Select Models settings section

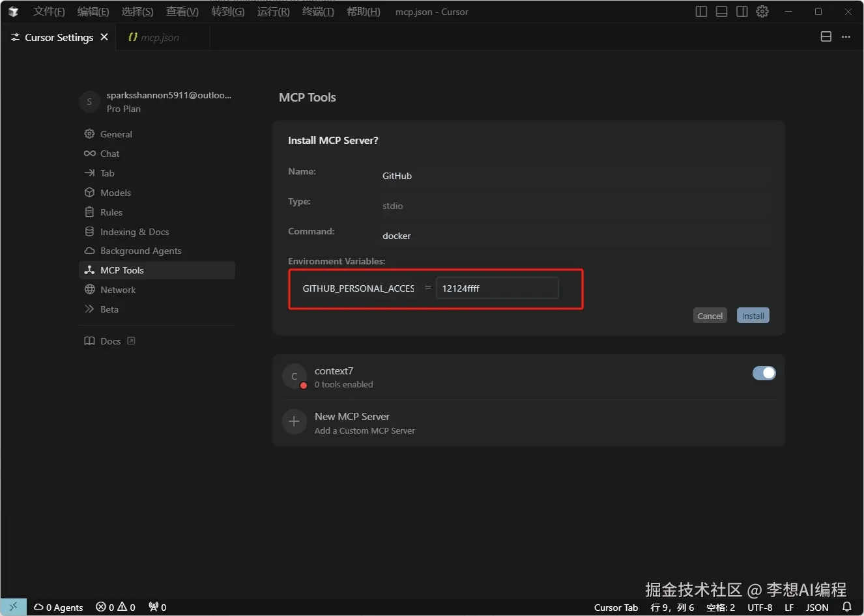[157, 193]
